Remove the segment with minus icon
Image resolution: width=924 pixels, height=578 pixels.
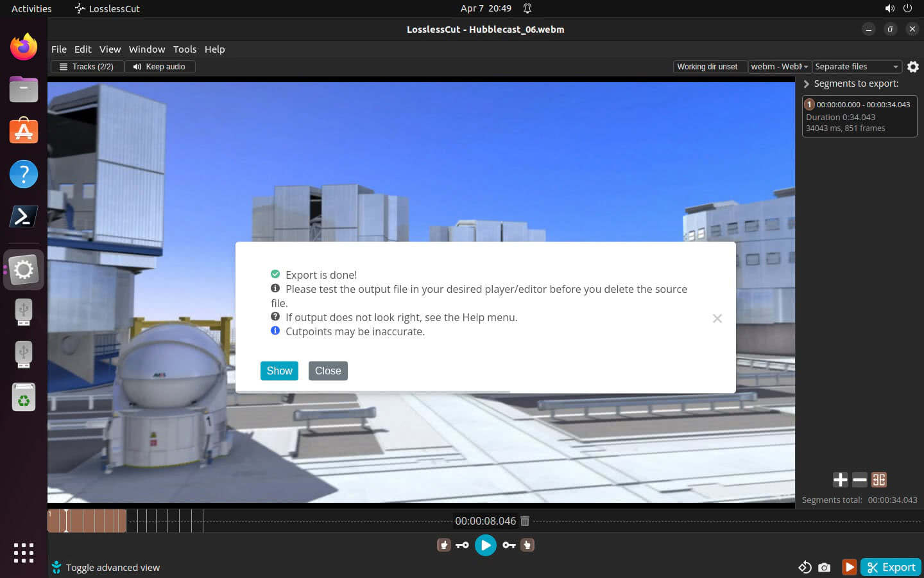coord(860,480)
